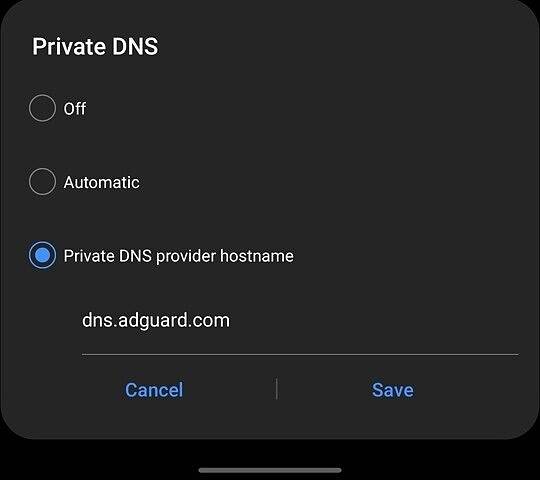Click the "Automatic" option label text
Image resolution: width=540 pixels, height=480 pixels.
[102, 182]
